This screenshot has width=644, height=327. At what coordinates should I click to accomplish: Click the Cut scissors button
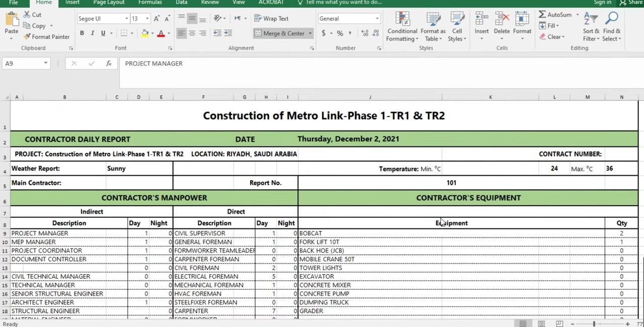(x=33, y=15)
